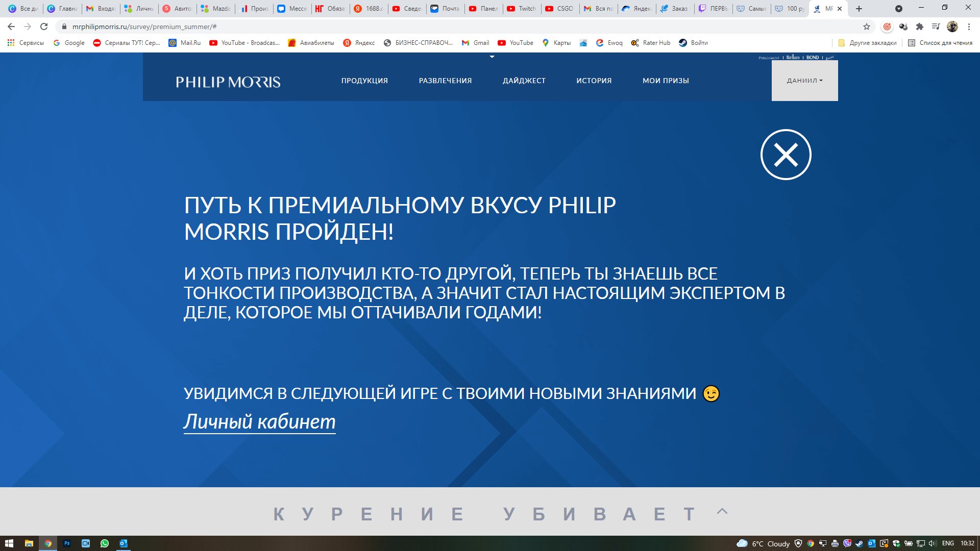This screenshot has height=551, width=980.
Task: Go forward using browser forward arrow
Action: 28,27
